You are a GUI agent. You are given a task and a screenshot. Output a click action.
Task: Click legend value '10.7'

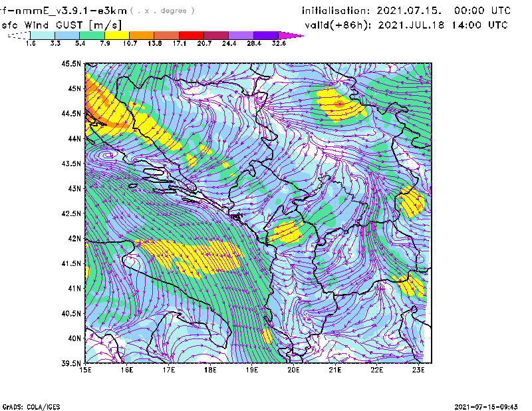(130, 43)
